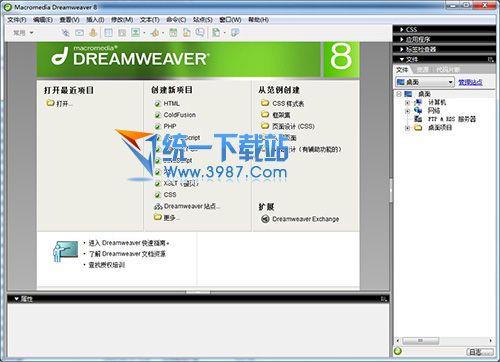This screenshot has width=500, height=362.
Task: Open the 编辑(E) menu
Action: pos(43,20)
